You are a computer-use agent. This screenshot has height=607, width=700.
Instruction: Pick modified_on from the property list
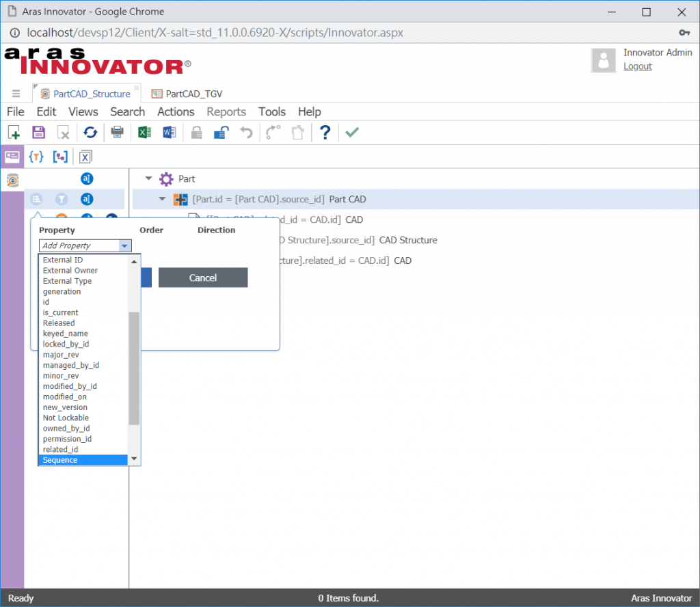[x=83, y=396]
